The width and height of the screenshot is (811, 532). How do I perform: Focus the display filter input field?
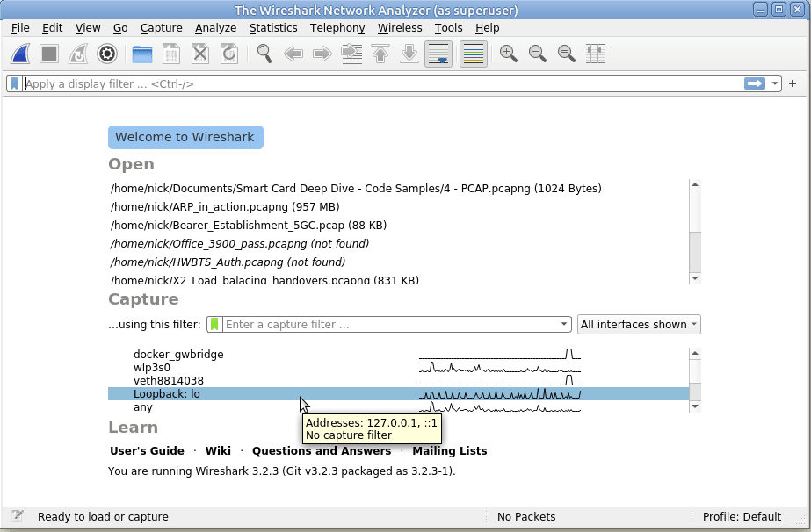coord(383,83)
